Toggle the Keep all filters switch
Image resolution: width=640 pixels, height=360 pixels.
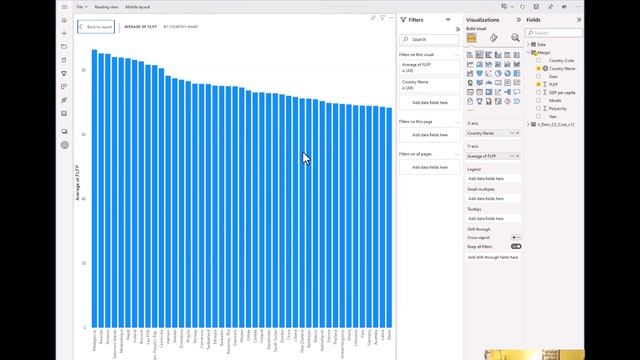(x=516, y=247)
